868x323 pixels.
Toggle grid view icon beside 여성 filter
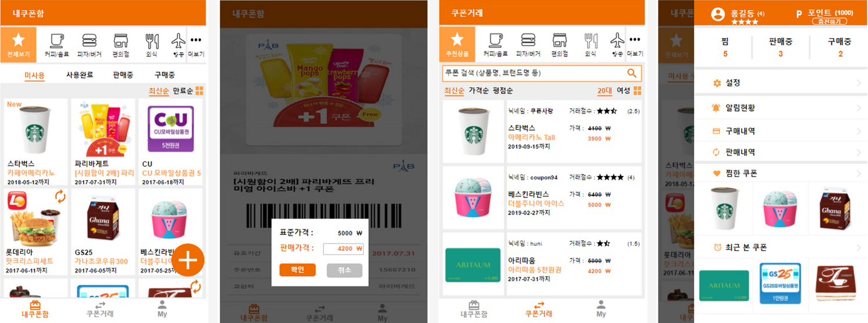(x=638, y=91)
